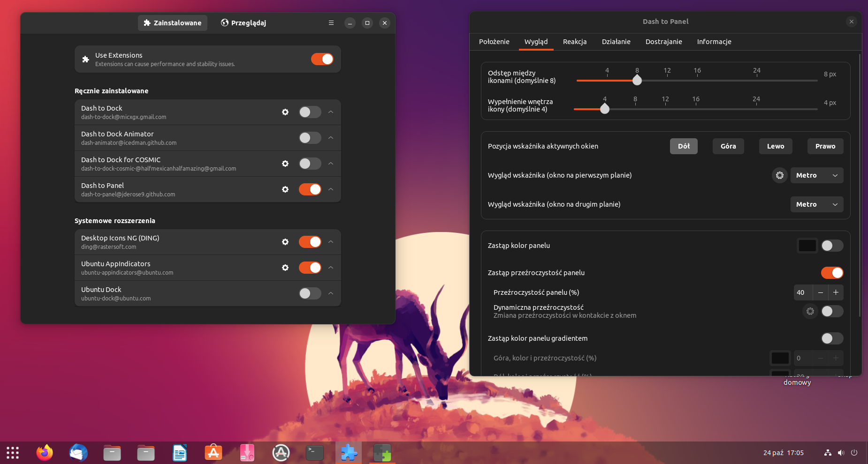Open the Show Applications grid on the panel
Image resolution: width=868 pixels, height=464 pixels.
[x=13, y=453]
